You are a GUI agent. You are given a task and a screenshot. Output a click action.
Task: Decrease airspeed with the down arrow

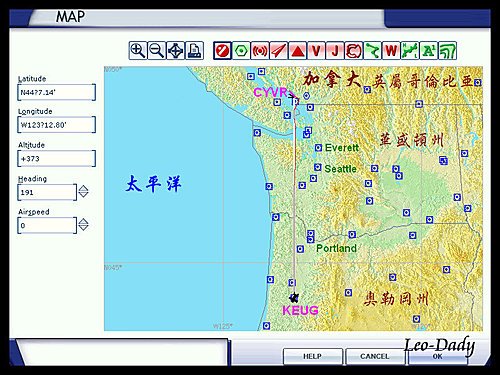[x=83, y=228]
